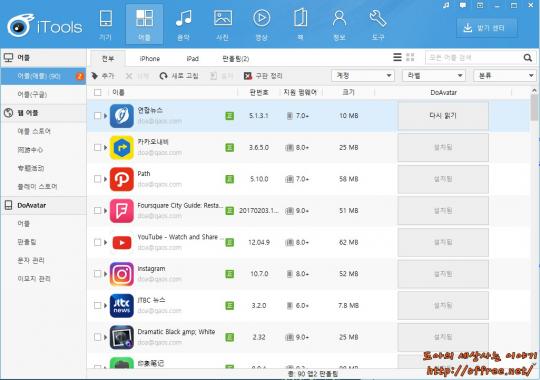Toggle the select-all checkbox in header
The image size is (540, 380).
pyautogui.click(x=98, y=92)
